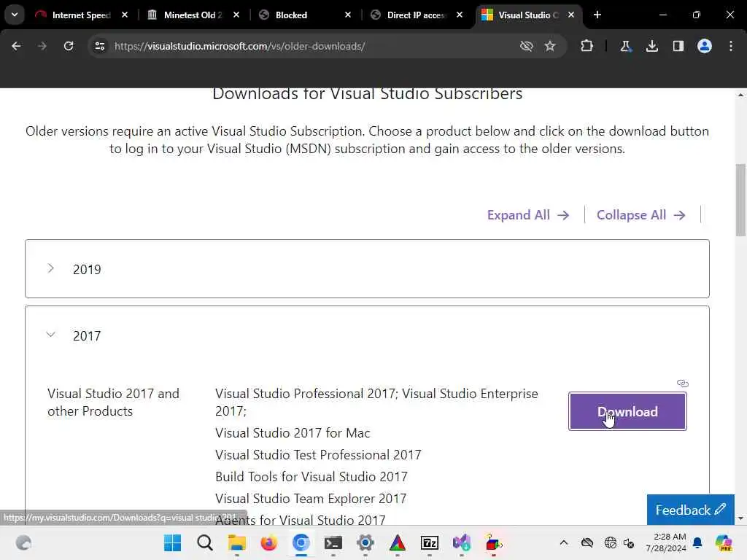747x560 pixels.
Task: Switch to the Internet Speed tab
Action: [x=82, y=15]
